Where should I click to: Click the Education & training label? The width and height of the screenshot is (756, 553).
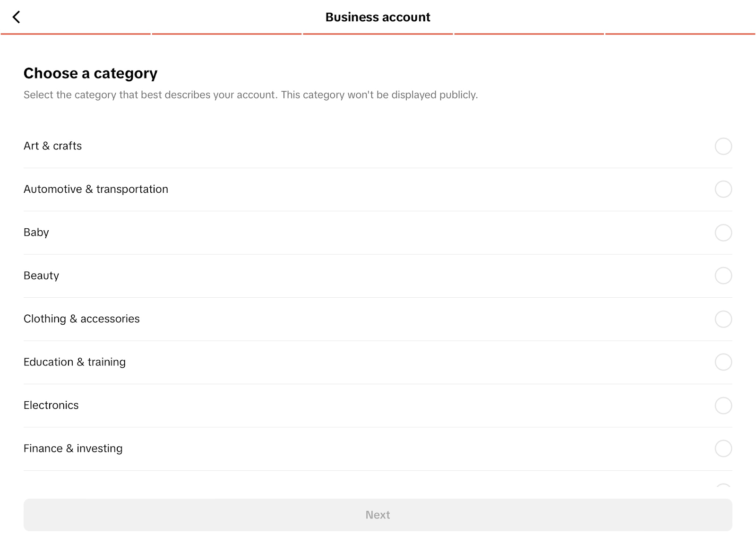click(x=75, y=362)
